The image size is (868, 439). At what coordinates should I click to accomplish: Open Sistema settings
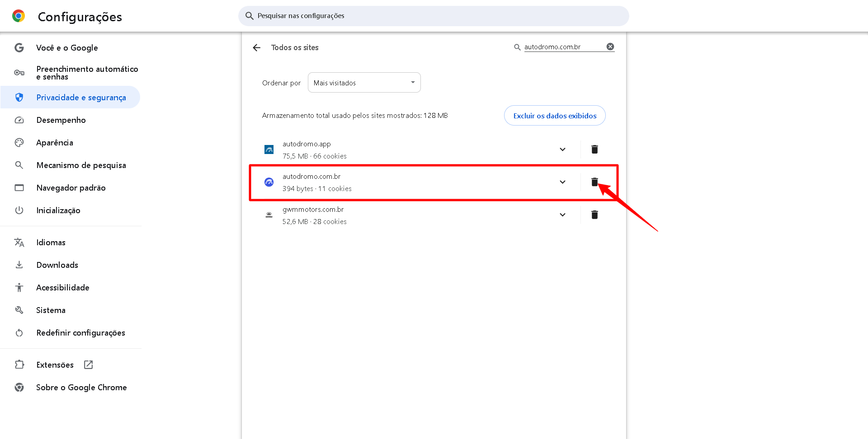[x=51, y=310]
